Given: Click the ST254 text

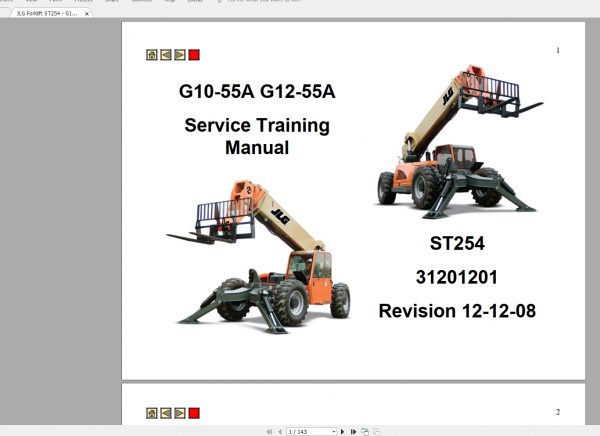Looking at the screenshot, I should [x=457, y=243].
